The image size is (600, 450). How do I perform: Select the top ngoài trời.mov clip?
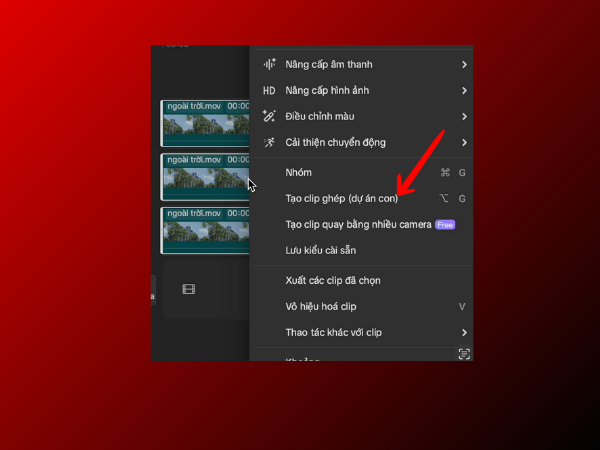click(205, 124)
